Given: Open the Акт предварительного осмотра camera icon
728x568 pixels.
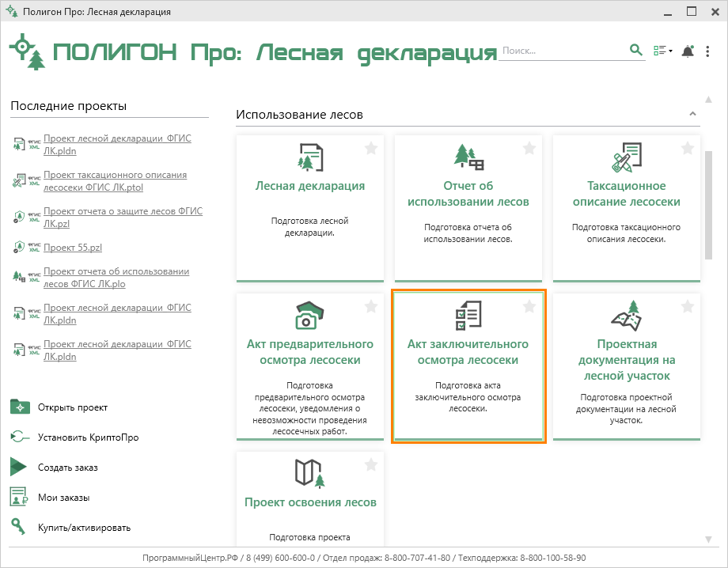Looking at the screenshot, I should pyautogui.click(x=309, y=316).
